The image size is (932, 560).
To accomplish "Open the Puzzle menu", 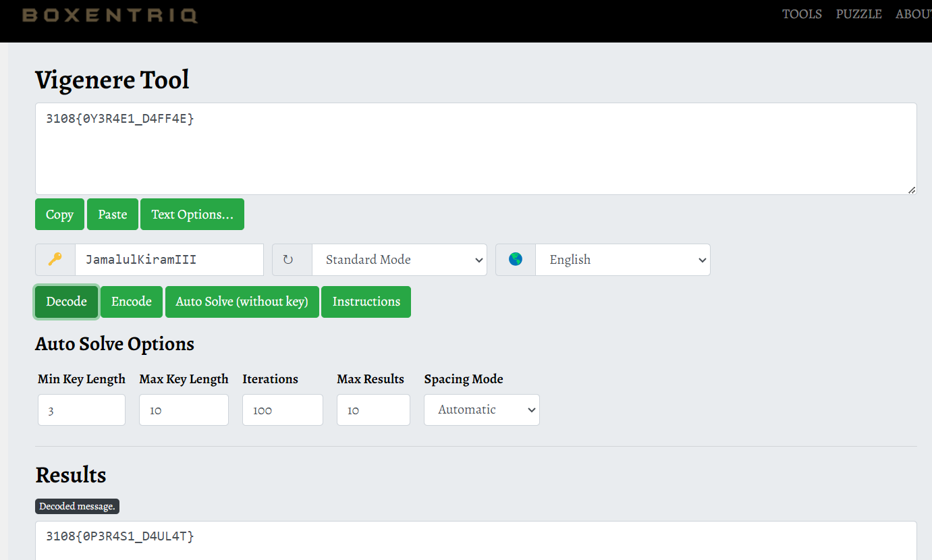I will point(858,14).
